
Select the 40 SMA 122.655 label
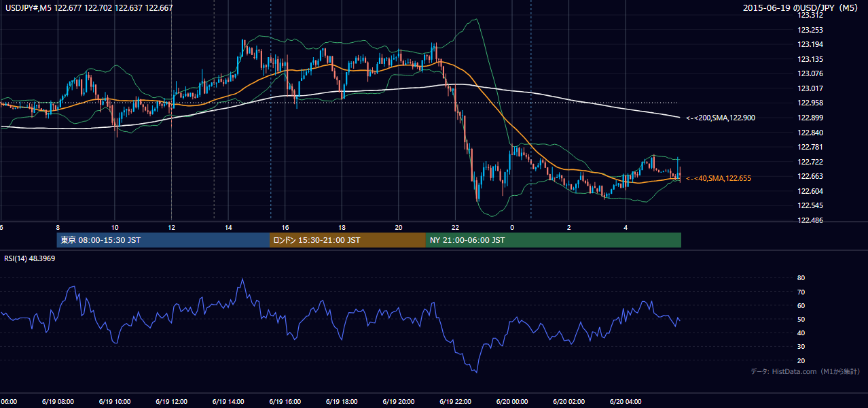[719, 178]
